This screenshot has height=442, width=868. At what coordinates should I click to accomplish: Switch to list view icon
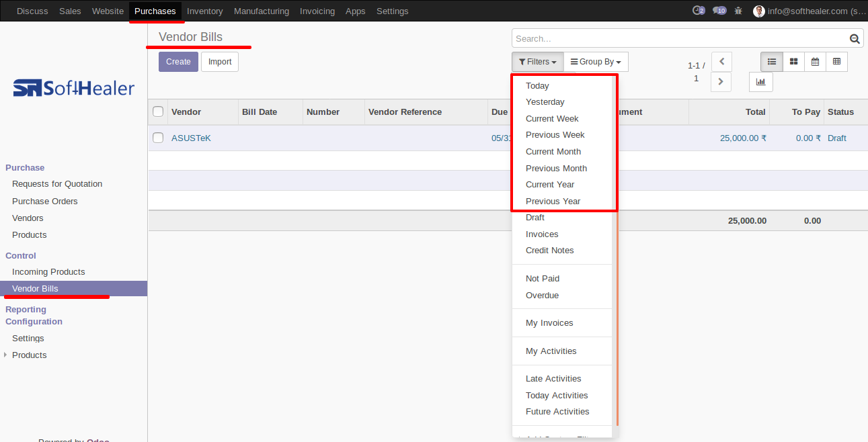[x=772, y=62]
